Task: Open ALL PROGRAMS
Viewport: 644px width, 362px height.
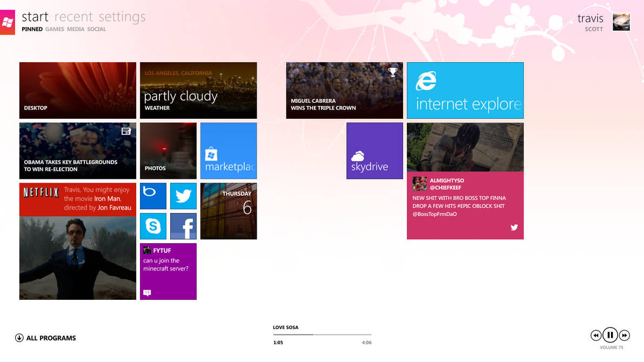Action: pos(45,338)
